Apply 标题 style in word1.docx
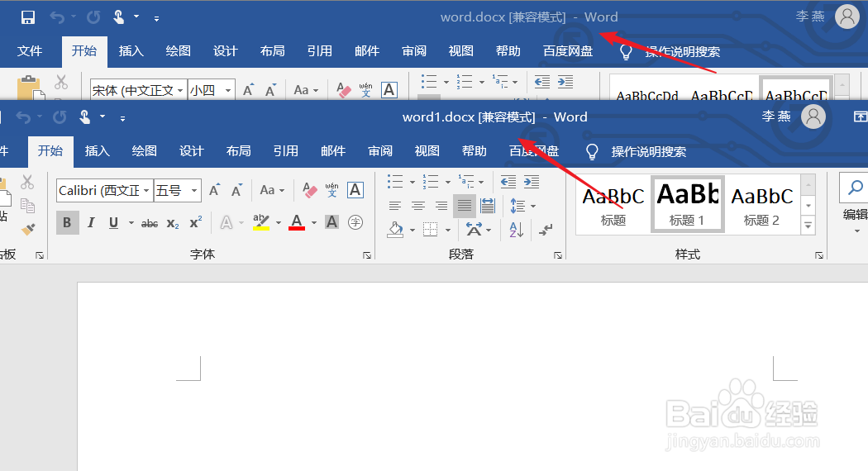This screenshot has height=471, width=868. click(613, 203)
